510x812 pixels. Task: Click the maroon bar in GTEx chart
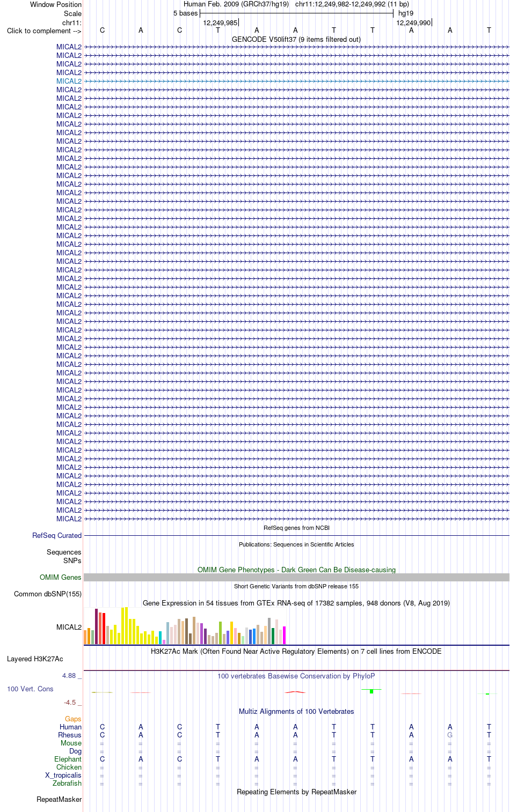97,626
